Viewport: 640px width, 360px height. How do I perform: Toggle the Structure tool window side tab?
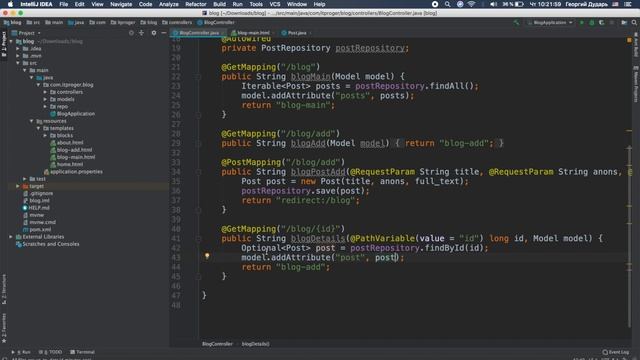tap(4, 289)
